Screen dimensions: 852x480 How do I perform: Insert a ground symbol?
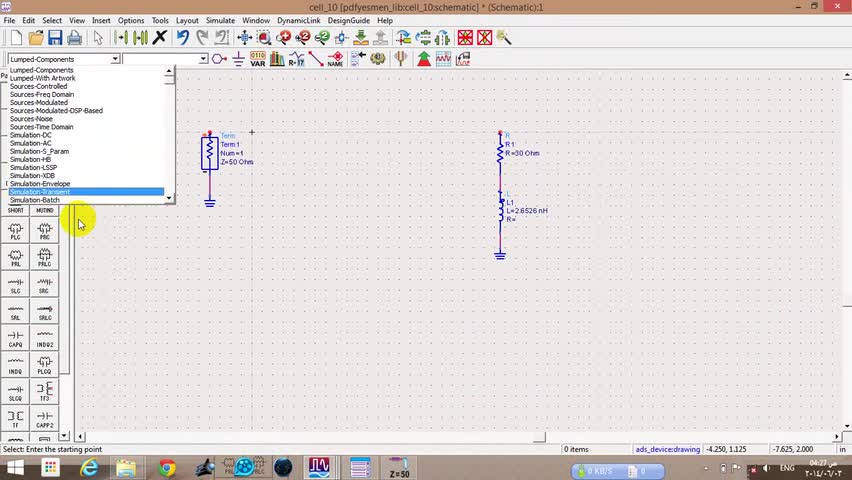tap(238, 59)
